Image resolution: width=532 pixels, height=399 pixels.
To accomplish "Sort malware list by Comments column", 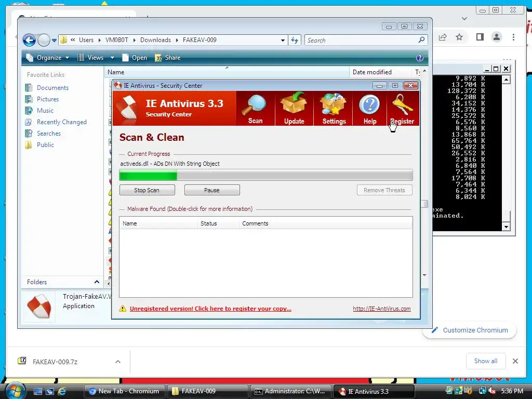I will pyautogui.click(x=326, y=223).
